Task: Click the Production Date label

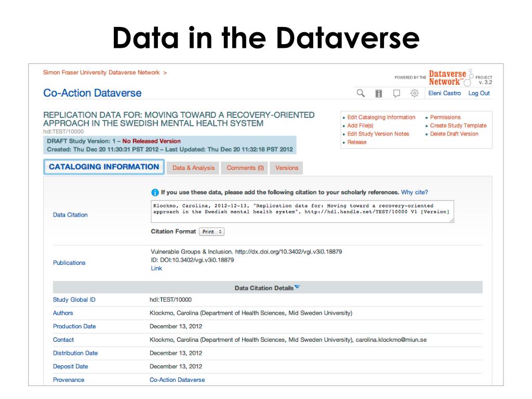Action: (74, 326)
